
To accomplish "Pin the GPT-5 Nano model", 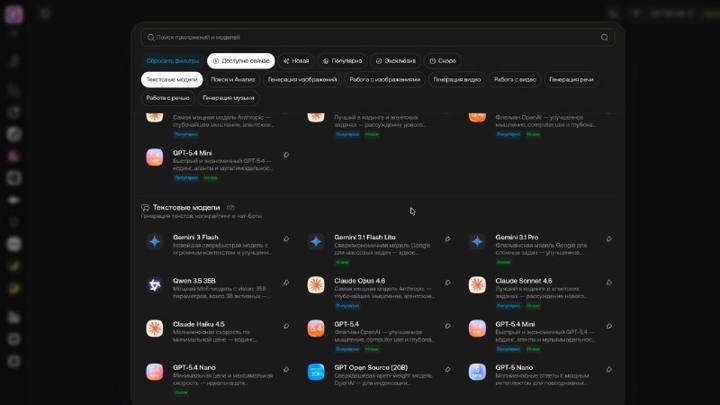I will [609, 369].
